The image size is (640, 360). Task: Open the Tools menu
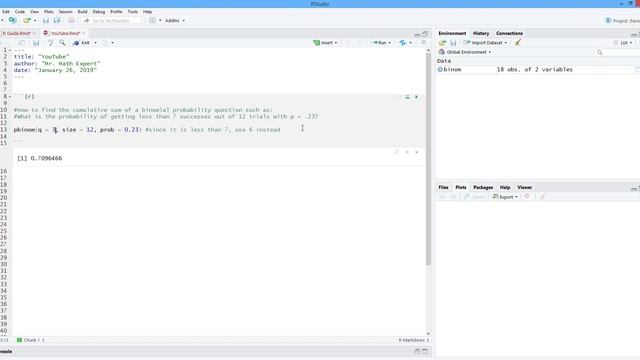[133, 12]
